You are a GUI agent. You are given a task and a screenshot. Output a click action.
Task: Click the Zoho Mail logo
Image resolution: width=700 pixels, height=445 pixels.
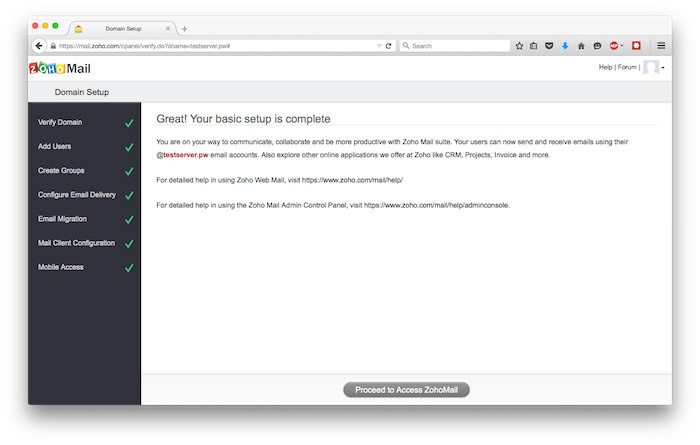tap(60, 68)
